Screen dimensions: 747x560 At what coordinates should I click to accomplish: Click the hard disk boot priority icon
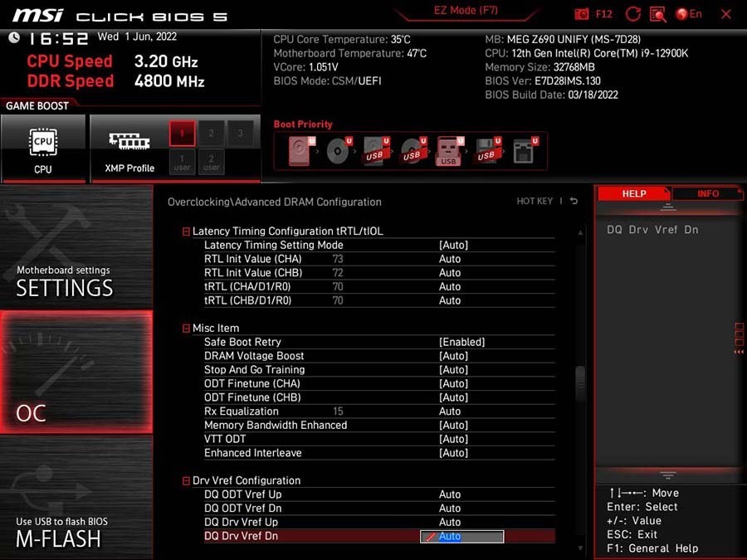tap(301, 151)
